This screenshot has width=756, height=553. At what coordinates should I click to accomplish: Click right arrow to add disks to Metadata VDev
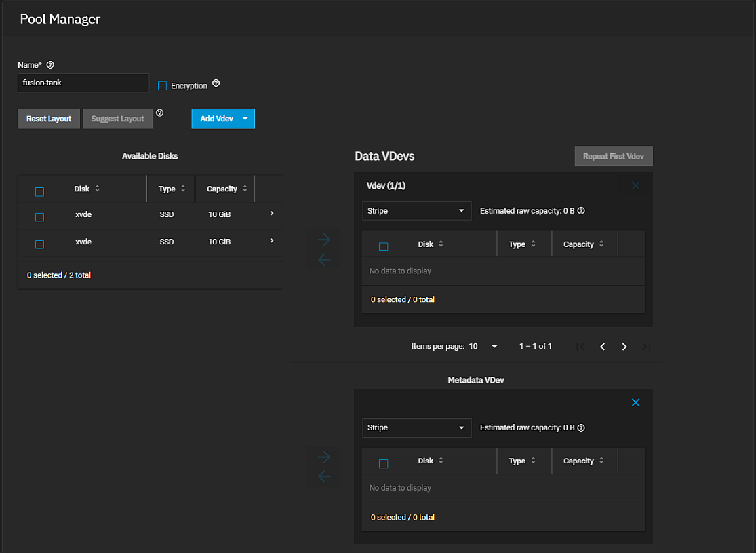click(x=324, y=457)
